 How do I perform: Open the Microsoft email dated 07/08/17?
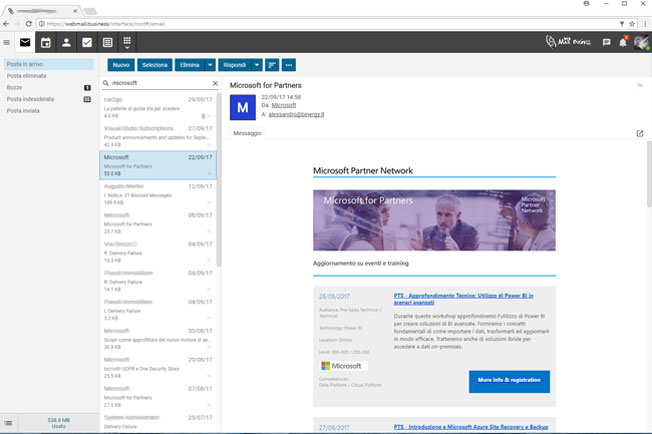[x=158, y=397]
